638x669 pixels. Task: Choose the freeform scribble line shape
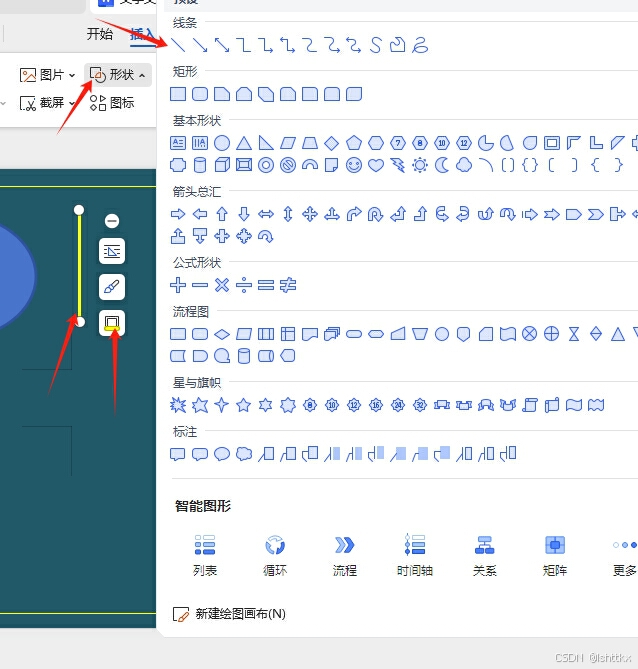point(420,45)
